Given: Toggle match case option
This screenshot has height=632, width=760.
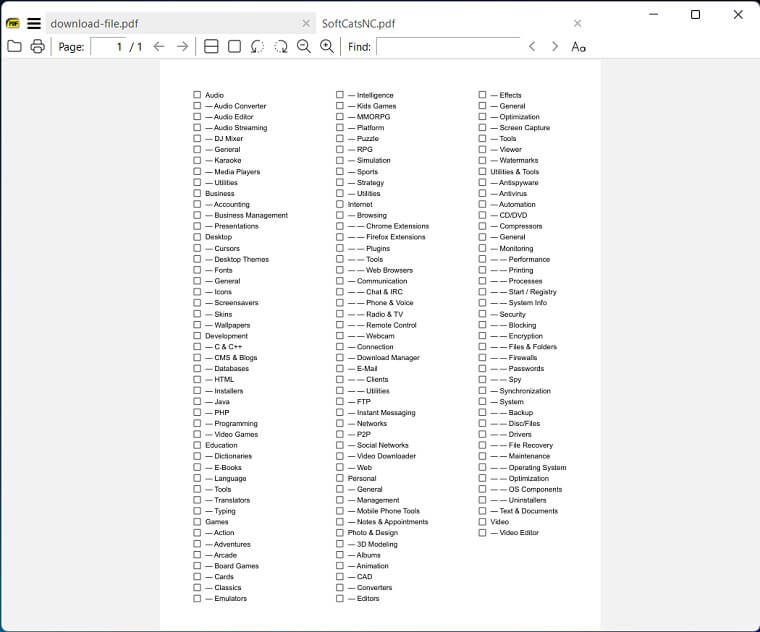Looking at the screenshot, I should (x=578, y=47).
